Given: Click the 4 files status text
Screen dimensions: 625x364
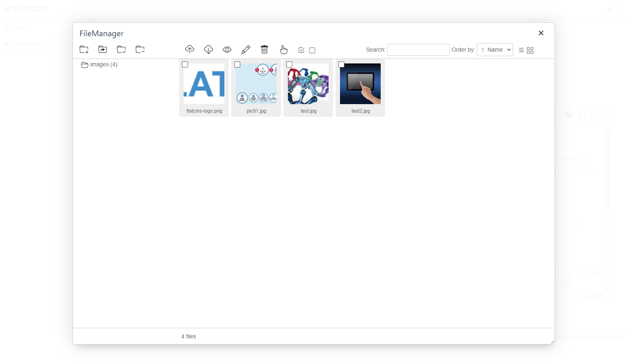Looking at the screenshot, I should pos(189,336).
